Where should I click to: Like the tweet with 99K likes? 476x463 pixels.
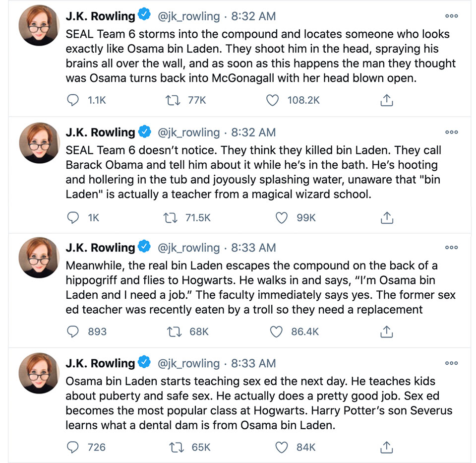point(282,217)
